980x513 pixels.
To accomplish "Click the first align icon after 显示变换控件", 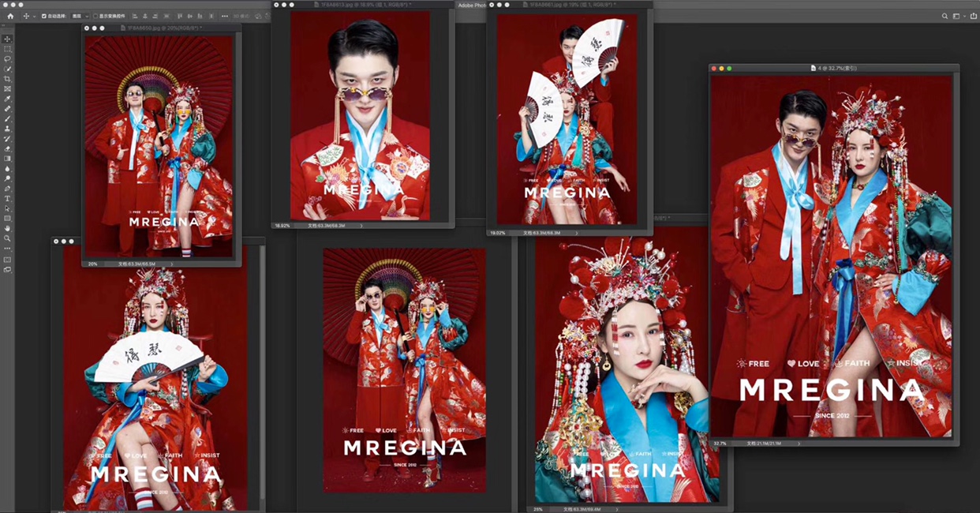I will pos(135,16).
